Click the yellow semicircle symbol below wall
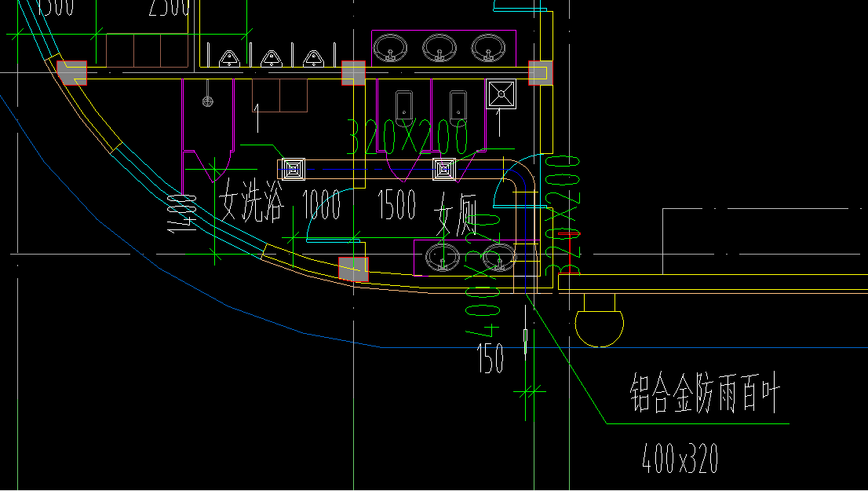Image resolution: width=868 pixels, height=491 pixels. [x=600, y=325]
